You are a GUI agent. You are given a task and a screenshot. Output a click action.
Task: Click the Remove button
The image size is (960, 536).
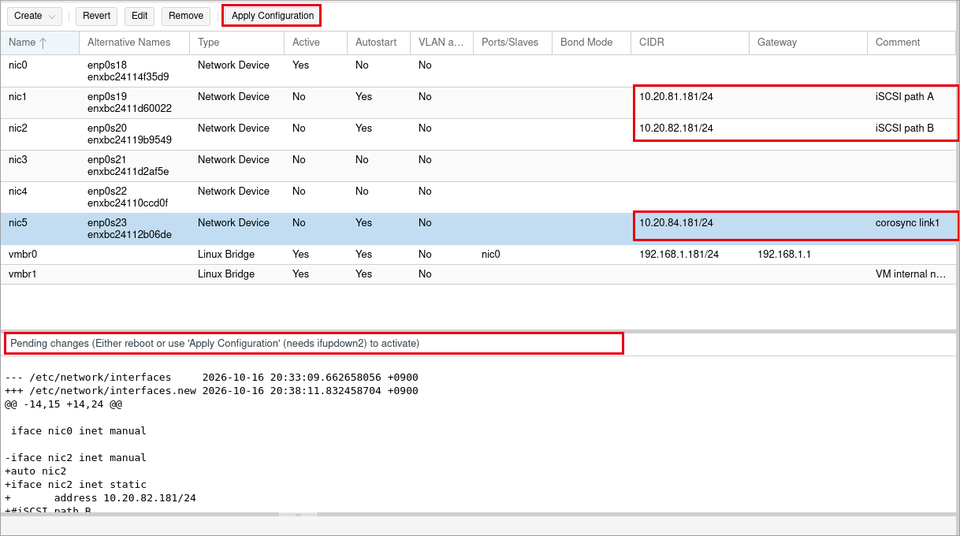[x=186, y=16]
